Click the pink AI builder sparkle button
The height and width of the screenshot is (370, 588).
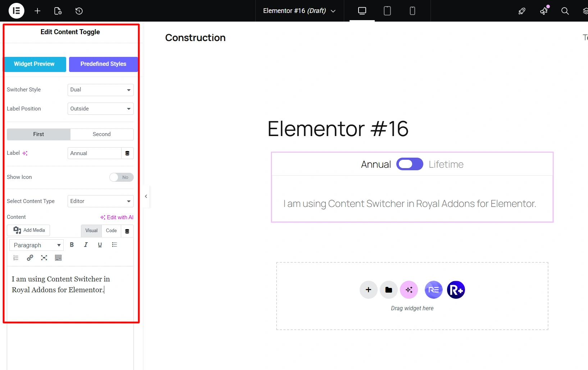[409, 290]
